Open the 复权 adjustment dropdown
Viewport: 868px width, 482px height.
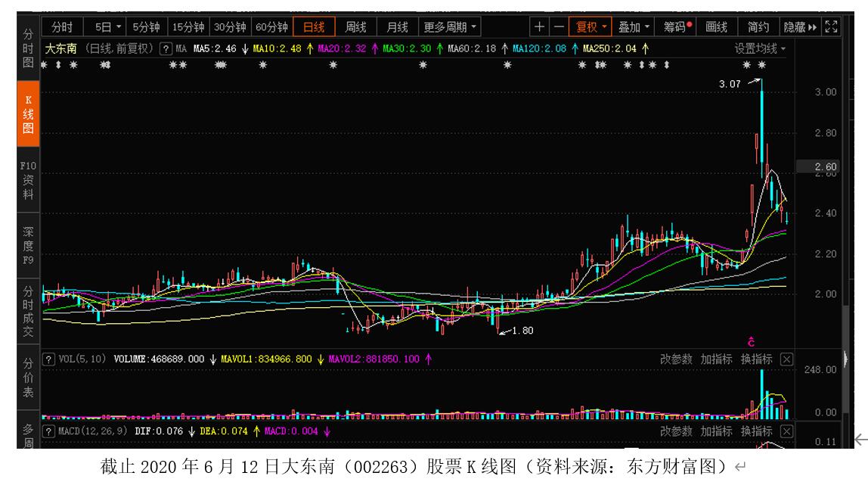coord(591,26)
